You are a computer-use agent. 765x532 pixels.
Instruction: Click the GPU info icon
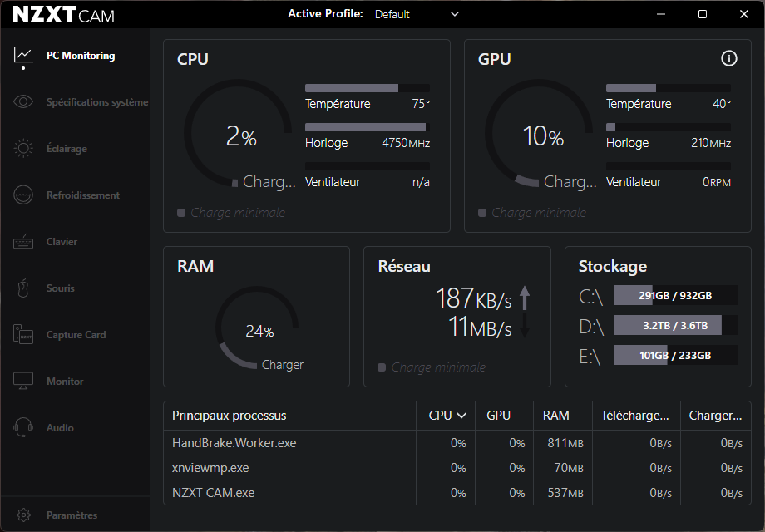[x=729, y=58]
